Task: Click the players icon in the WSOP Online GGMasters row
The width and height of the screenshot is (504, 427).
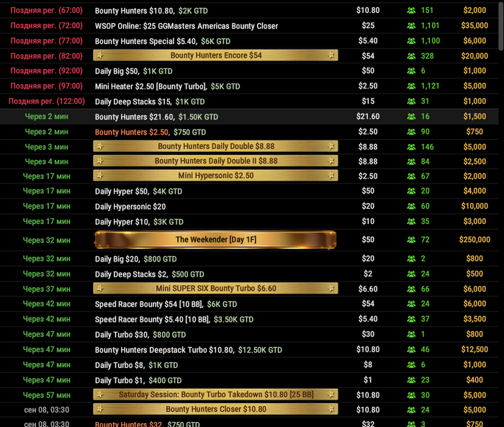Action: coord(411,26)
